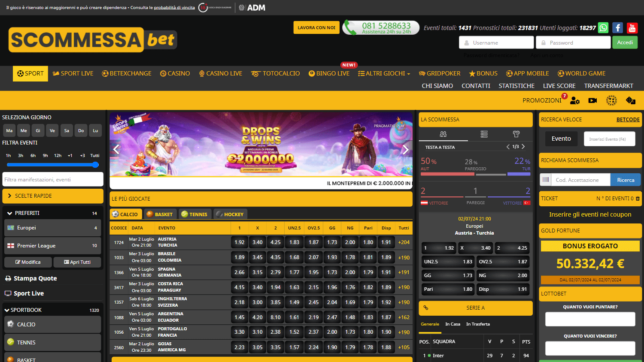Image resolution: width=644 pixels, height=362 pixels.
Task: Advance banner carousel with right arrow
Action: [406, 149]
